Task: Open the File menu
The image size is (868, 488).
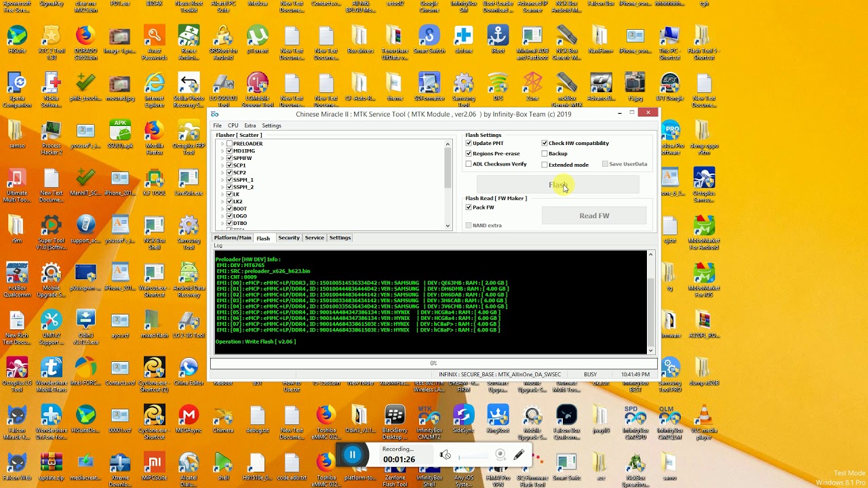Action: [x=217, y=125]
